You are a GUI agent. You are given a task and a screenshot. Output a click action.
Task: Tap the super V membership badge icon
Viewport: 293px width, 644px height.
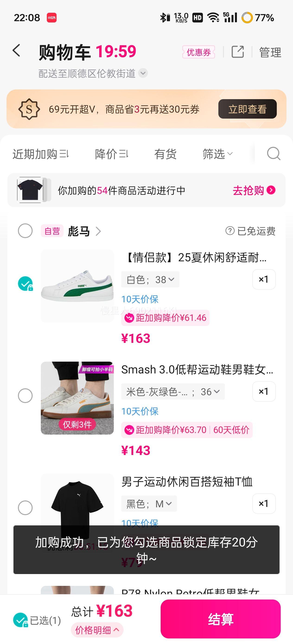[29, 109]
